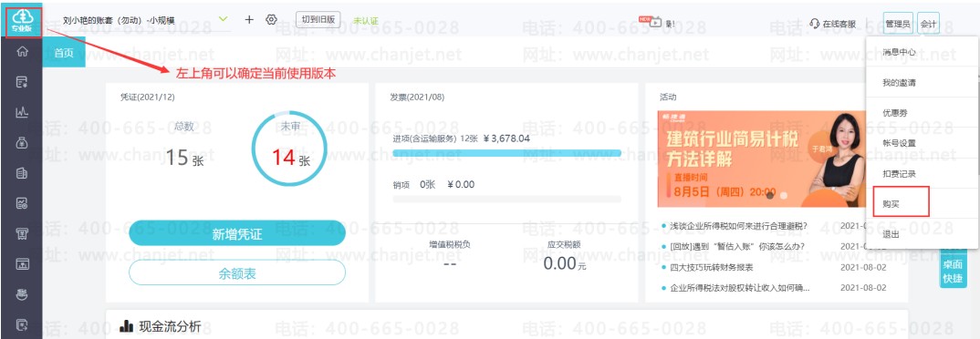Add a new account with the plus icon
The width and height of the screenshot is (980, 339).
tap(249, 19)
